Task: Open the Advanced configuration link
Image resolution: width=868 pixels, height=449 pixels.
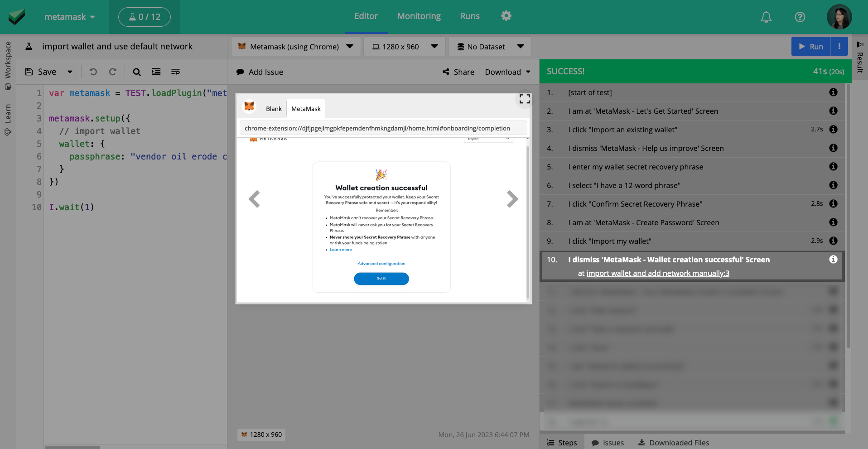Action: click(x=381, y=264)
